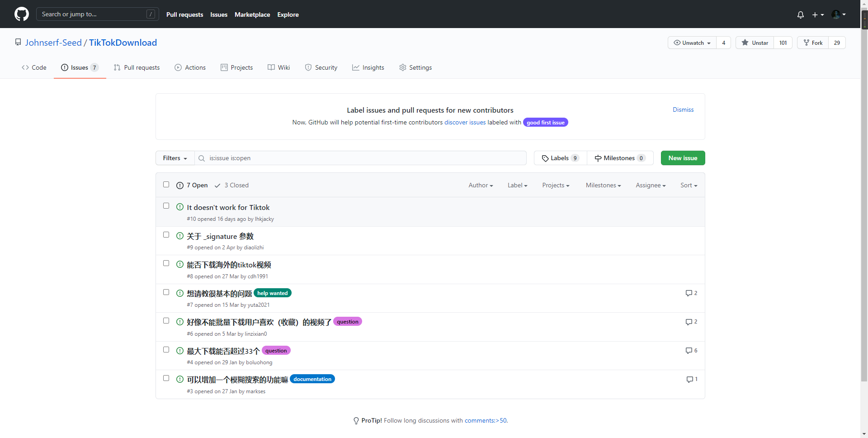Open comments for issue #7
This screenshot has width=868, height=438.
click(x=691, y=293)
